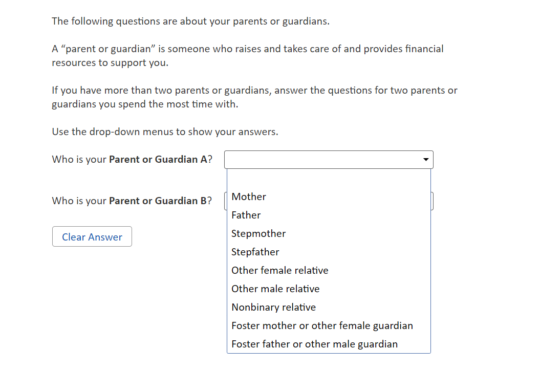Click the Parent or Guardian A dropdown arrow
The height and width of the screenshot is (392, 540).
[x=425, y=160]
